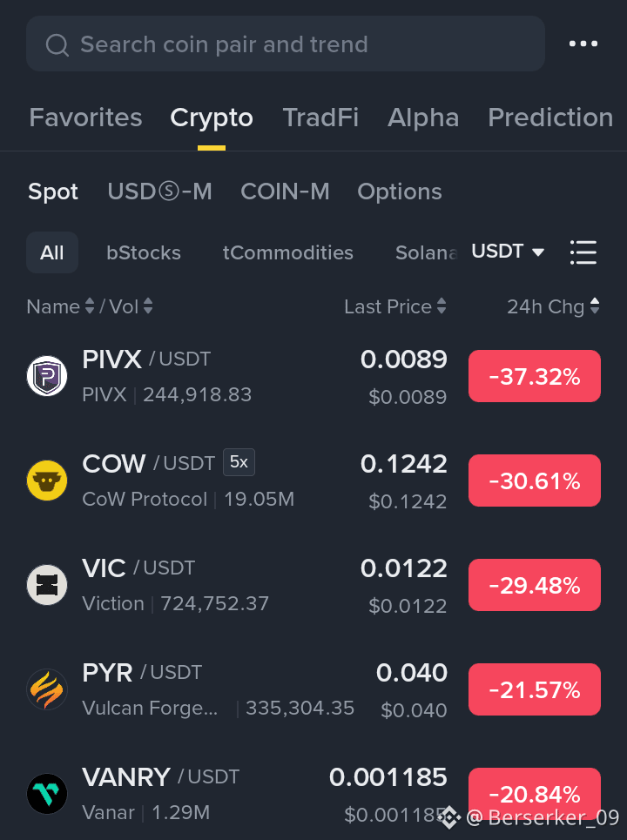The image size is (627, 840).
Task: Sort by 24h Chg column
Action: pyautogui.click(x=553, y=306)
